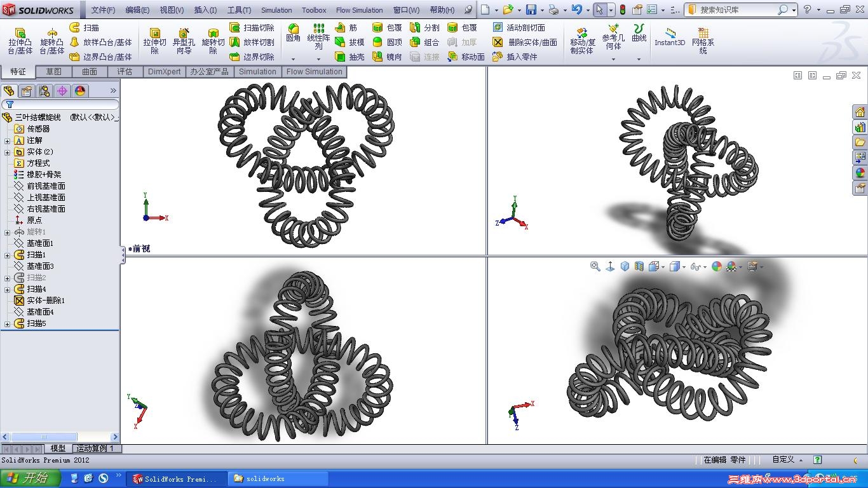Click the 扫描 sweep feature tool in the ribbon
This screenshot has height=488, width=868.
click(x=85, y=28)
